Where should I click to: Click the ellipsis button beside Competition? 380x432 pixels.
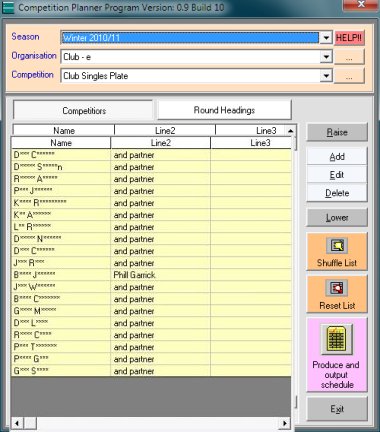349,76
